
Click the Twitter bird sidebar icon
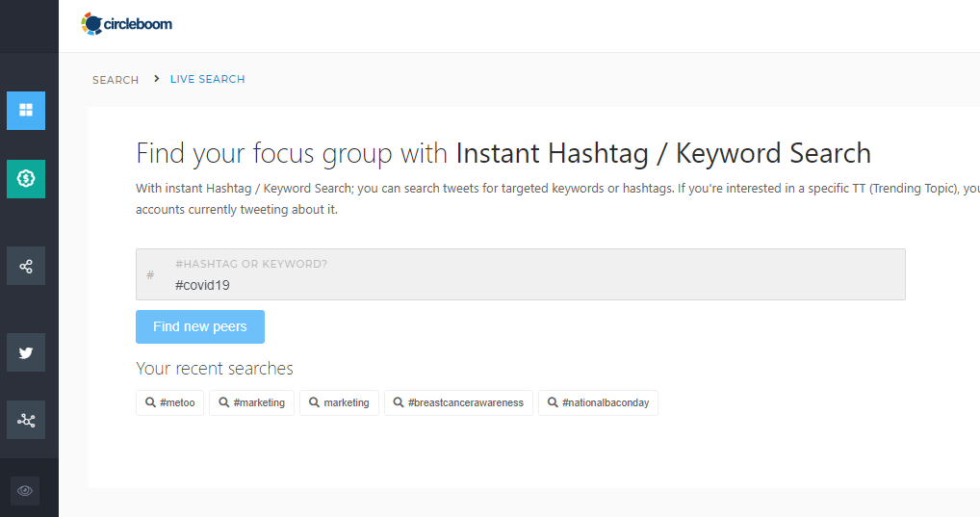pyautogui.click(x=26, y=352)
